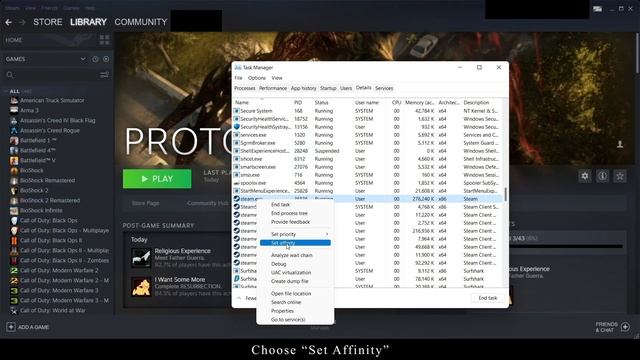Switch to the Users tab
The image size is (640, 360).
(x=346, y=88)
